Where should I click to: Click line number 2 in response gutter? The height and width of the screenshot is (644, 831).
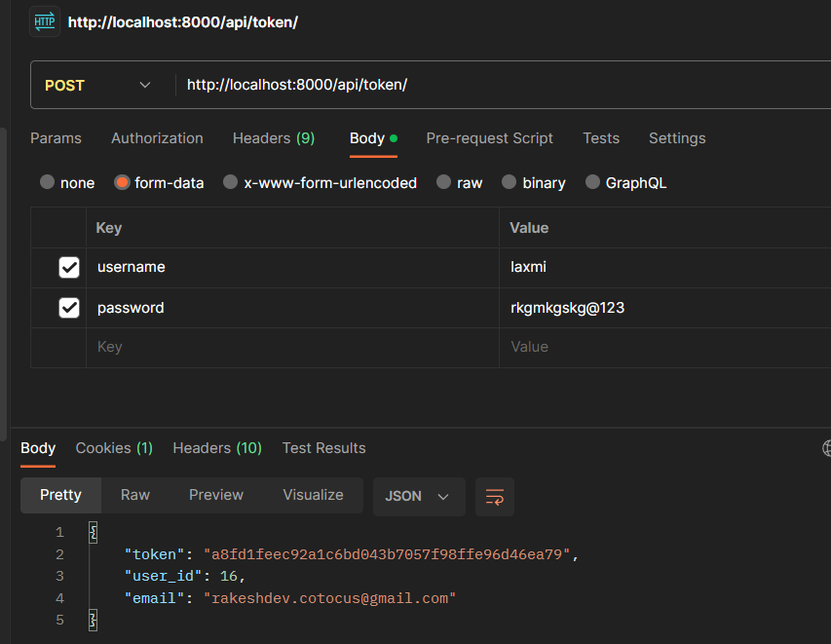coord(59,554)
